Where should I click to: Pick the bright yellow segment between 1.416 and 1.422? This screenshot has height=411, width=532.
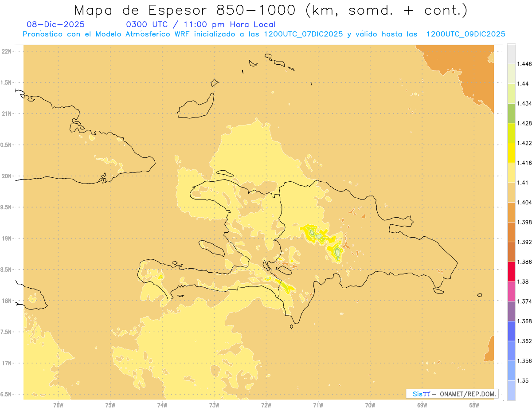[511, 153]
